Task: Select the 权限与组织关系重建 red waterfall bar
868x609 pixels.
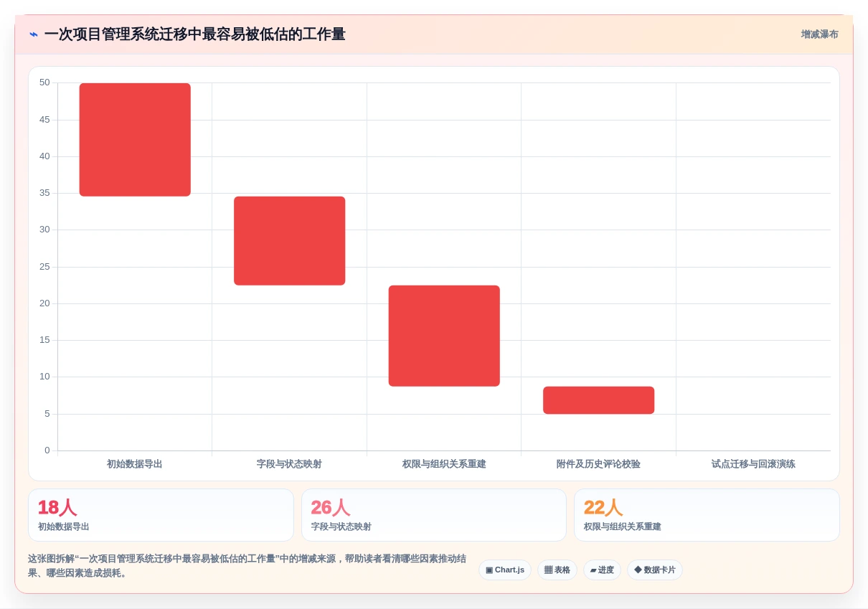Action: click(444, 336)
